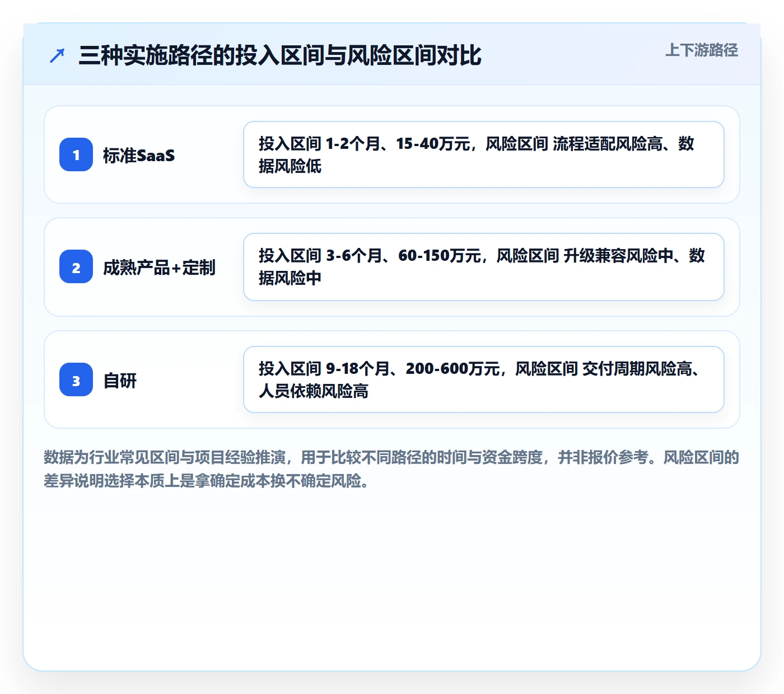Select the 自研 row label
This screenshot has height=694, width=784.
point(120,381)
